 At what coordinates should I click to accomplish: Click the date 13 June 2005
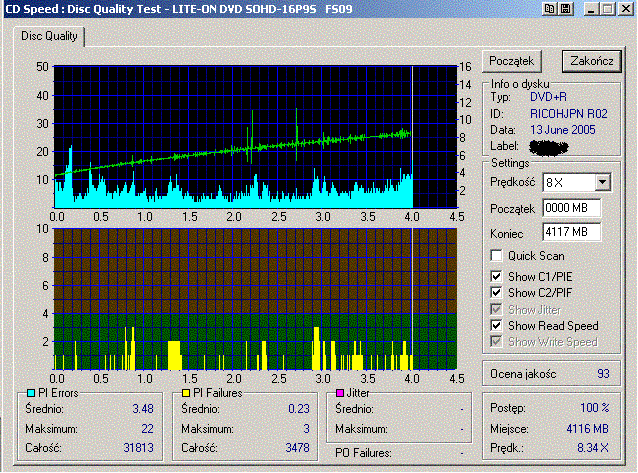(563, 130)
